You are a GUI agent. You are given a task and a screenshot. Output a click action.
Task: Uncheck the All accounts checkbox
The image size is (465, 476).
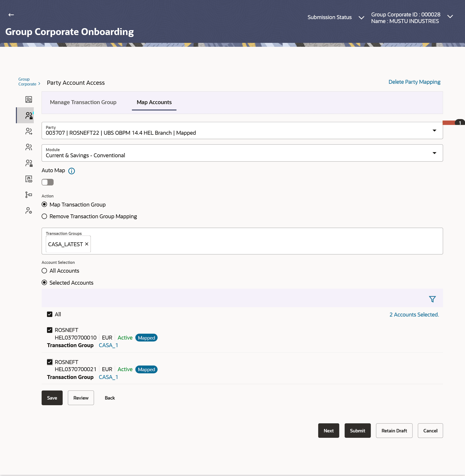pyautogui.click(x=50, y=314)
